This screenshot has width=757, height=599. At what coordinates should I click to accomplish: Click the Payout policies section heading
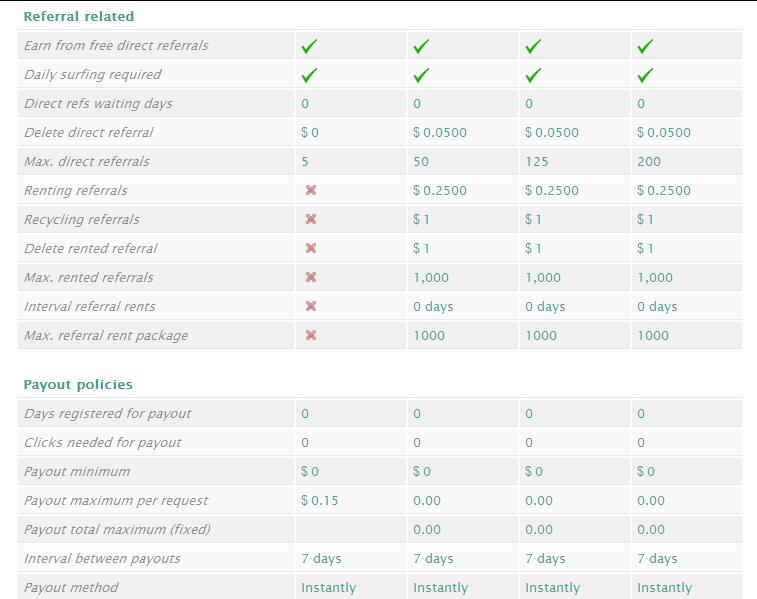pos(78,384)
